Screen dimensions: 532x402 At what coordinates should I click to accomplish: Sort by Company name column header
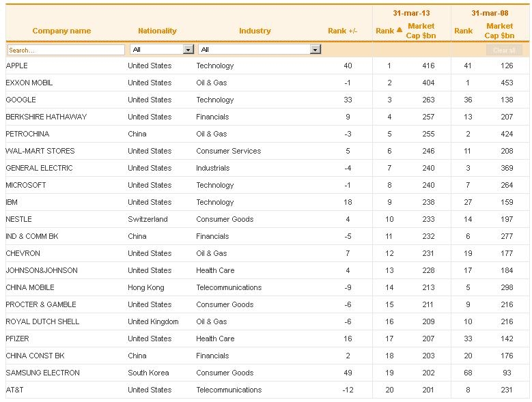click(61, 31)
